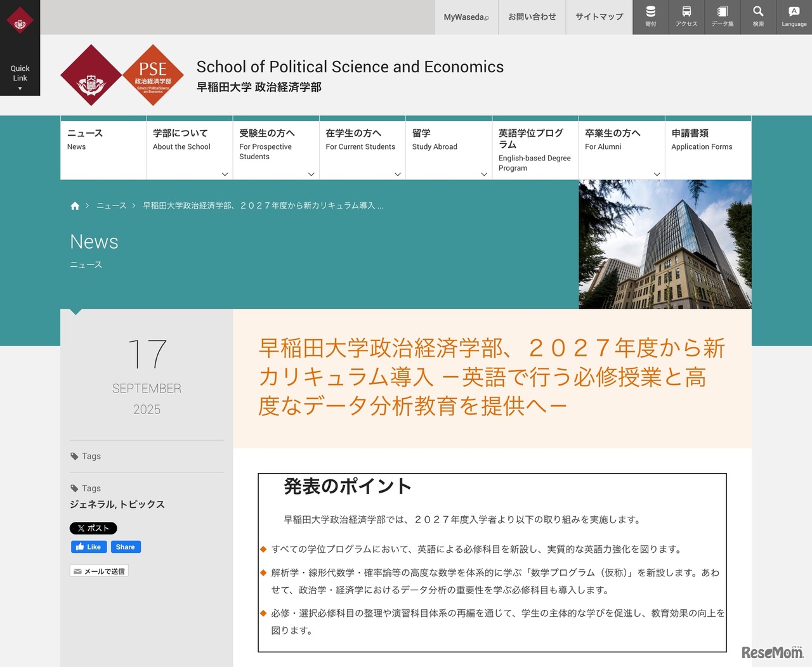Click the campus building photo
The height and width of the screenshot is (667, 812).
click(664, 244)
